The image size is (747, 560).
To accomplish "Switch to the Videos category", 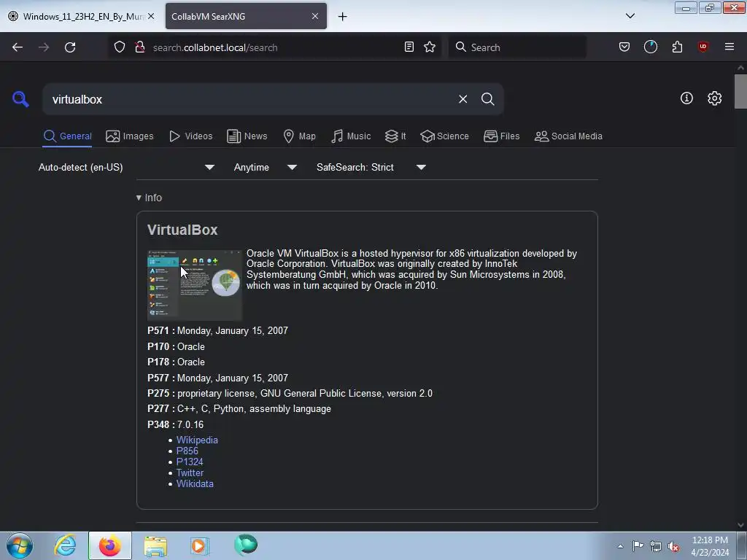I will tap(191, 136).
